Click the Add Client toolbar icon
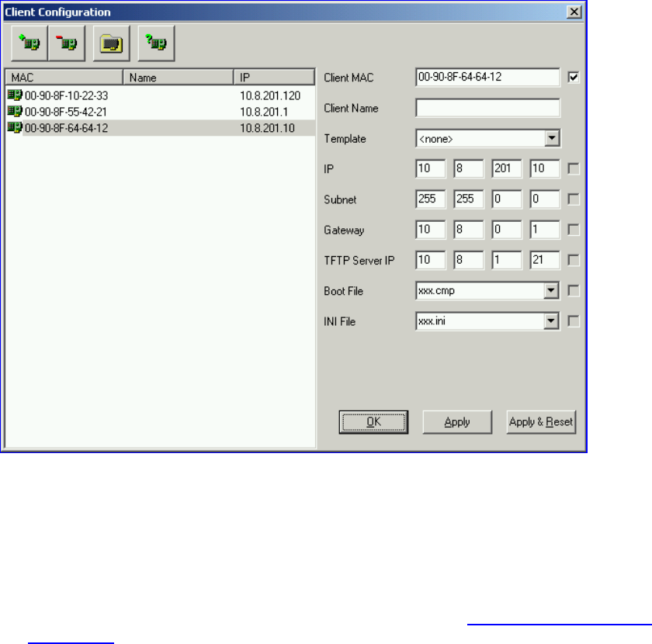This screenshot has width=652, height=644. (29, 43)
